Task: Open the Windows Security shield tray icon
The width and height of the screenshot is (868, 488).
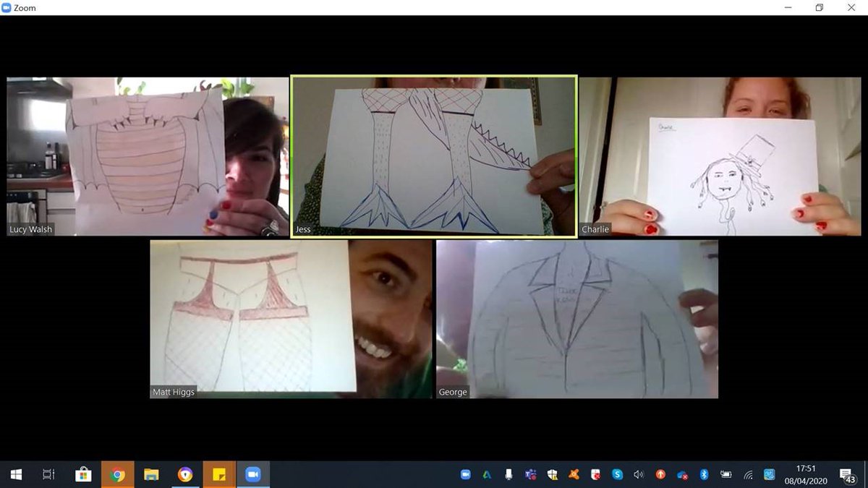Action: click(553, 475)
